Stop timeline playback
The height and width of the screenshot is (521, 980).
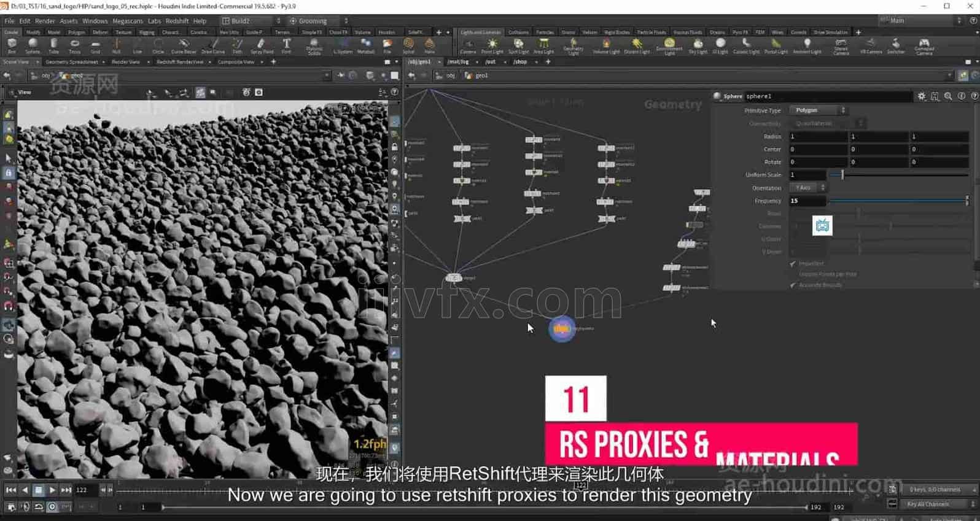tap(38, 490)
